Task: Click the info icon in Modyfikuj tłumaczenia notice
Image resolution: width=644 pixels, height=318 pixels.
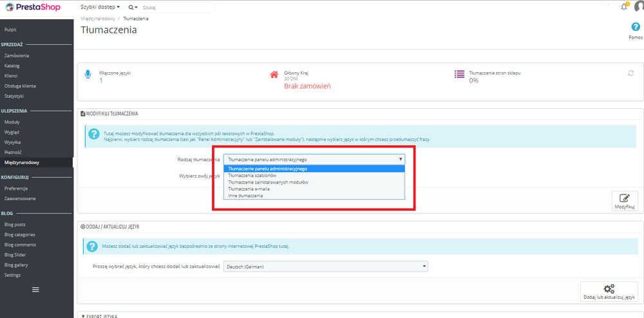Action: pyautogui.click(x=94, y=134)
